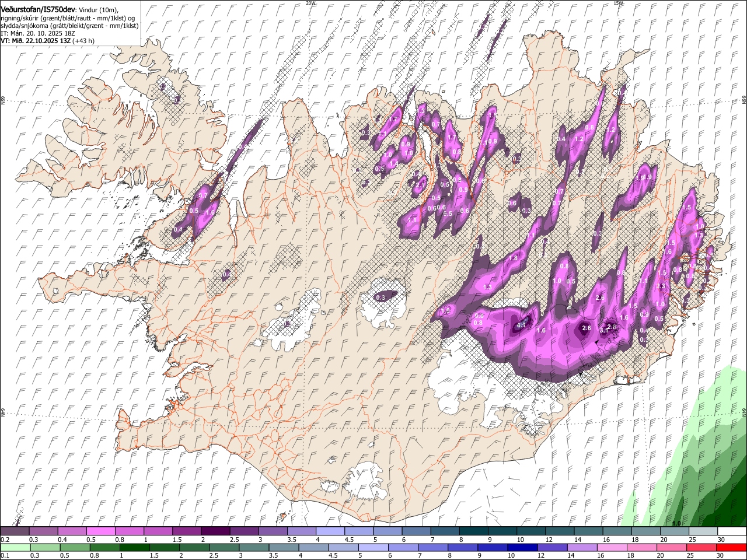Click the pale grey swatch labeled 25
This screenshot has width=747, height=560.
pyautogui.click(x=703, y=531)
